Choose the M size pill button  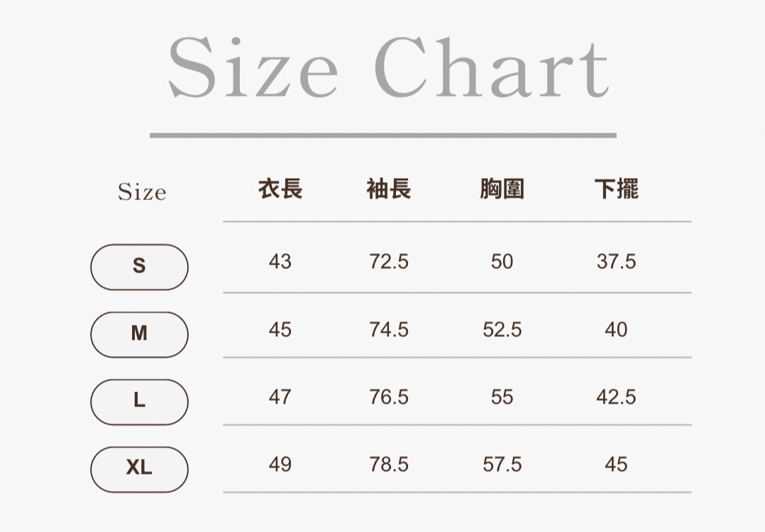click(x=139, y=334)
